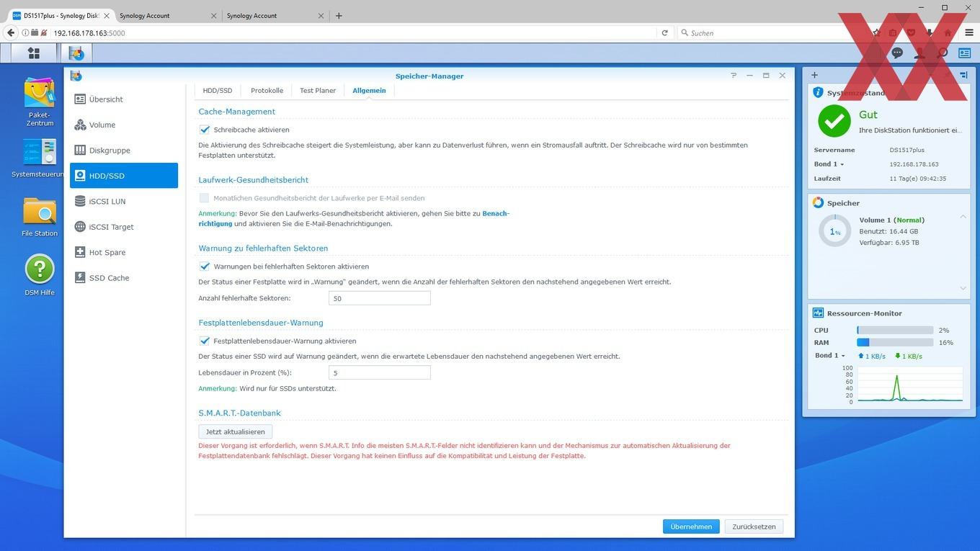Open the DSM main menu grid icon

pyautogui.click(x=33, y=53)
